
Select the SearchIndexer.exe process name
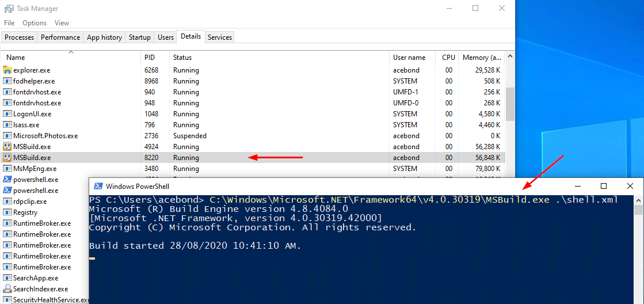(x=40, y=289)
